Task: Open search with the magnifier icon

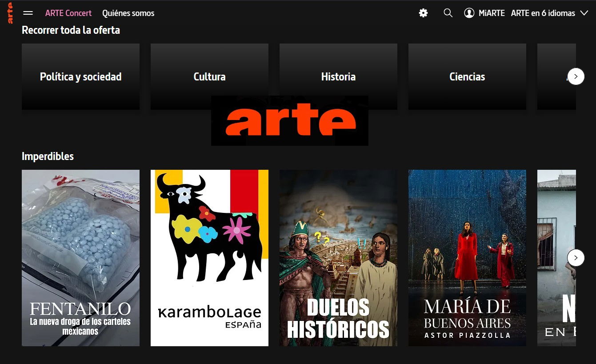Action: 448,13
